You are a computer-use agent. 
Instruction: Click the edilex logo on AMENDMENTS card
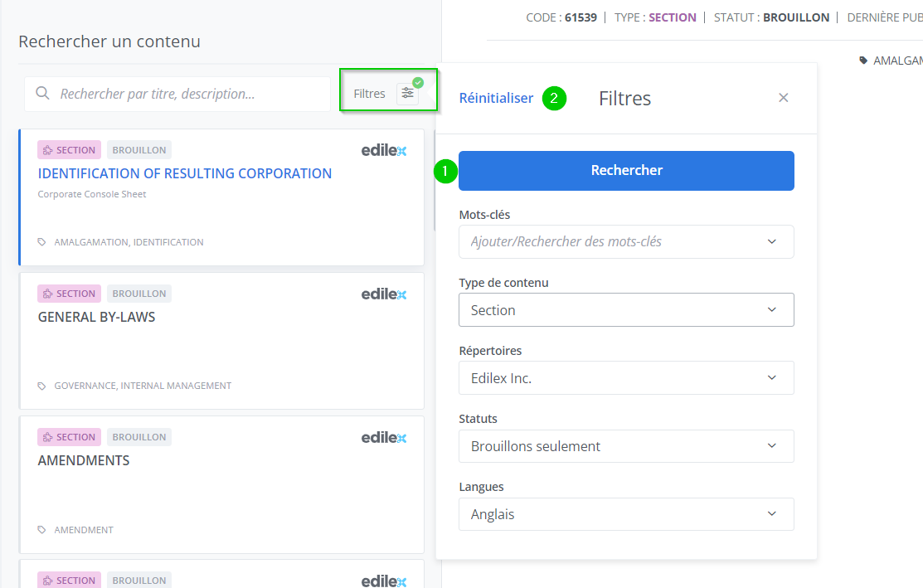[384, 438]
